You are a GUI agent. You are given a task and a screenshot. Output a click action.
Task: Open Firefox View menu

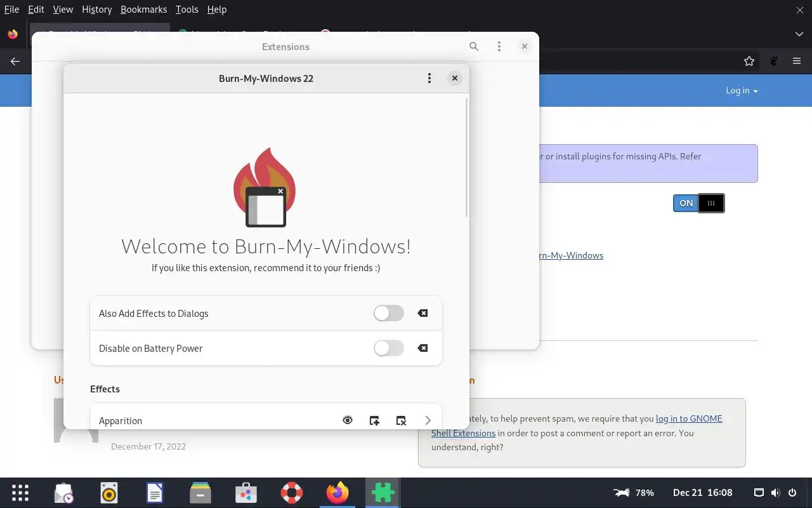63,10
